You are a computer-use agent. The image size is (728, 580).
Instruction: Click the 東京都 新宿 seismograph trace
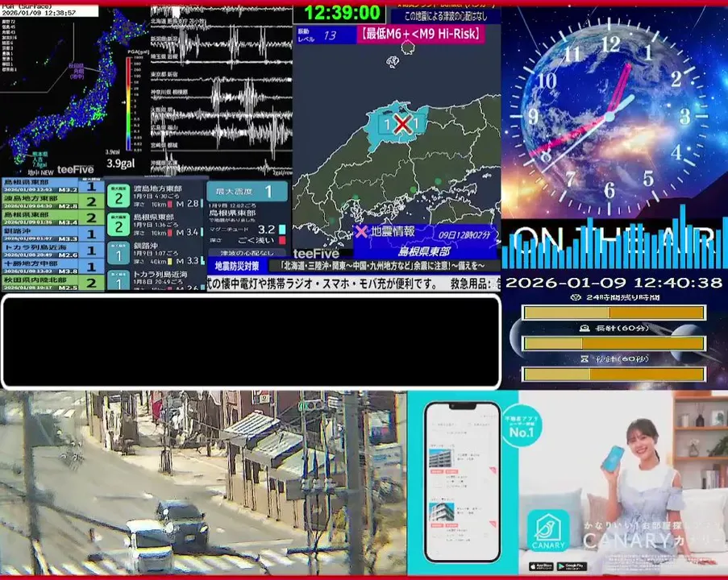click(x=222, y=78)
